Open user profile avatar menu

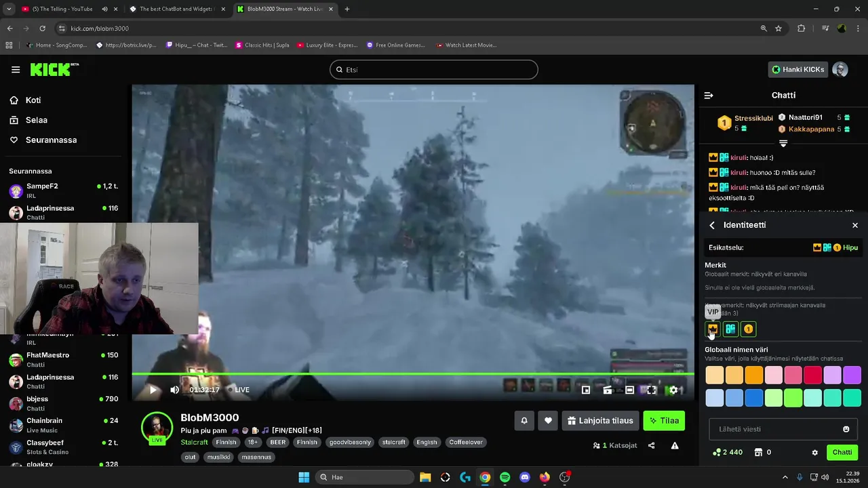click(x=840, y=69)
